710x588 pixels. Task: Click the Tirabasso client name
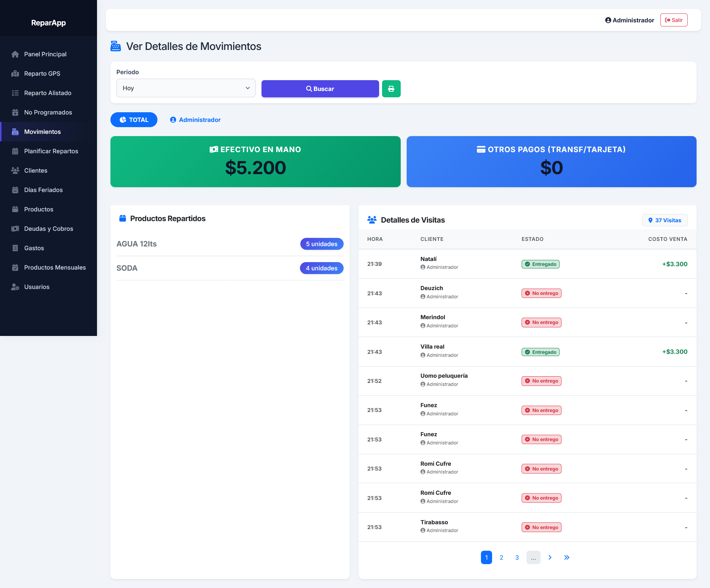[x=434, y=522]
